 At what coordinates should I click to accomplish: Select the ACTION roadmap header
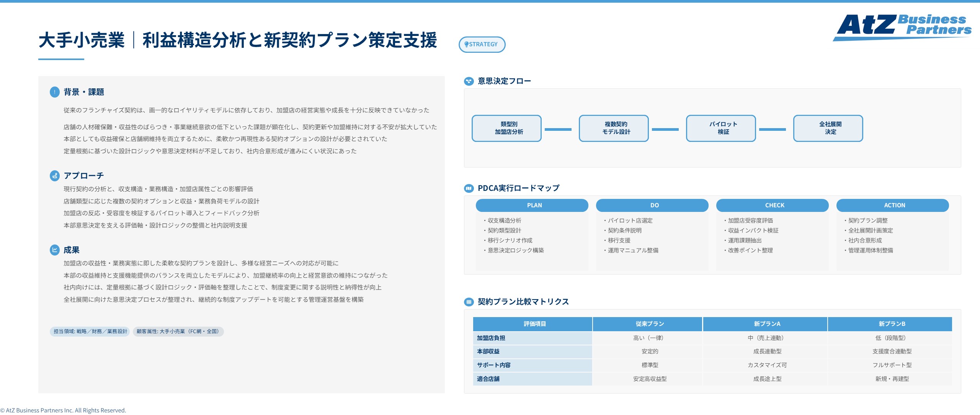coord(893,205)
